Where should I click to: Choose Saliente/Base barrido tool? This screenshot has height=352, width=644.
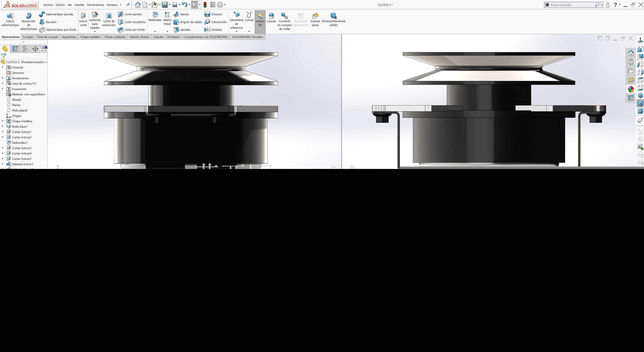[56, 14]
